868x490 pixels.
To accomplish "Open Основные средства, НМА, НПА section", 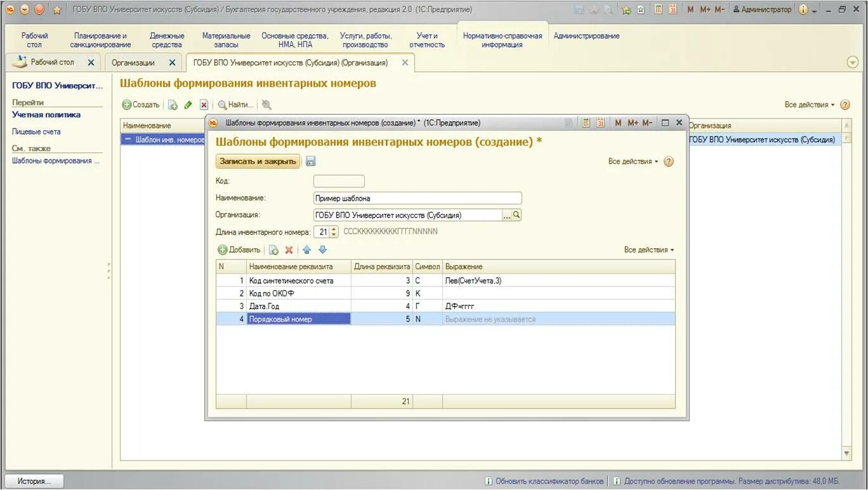I will coord(295,41).
